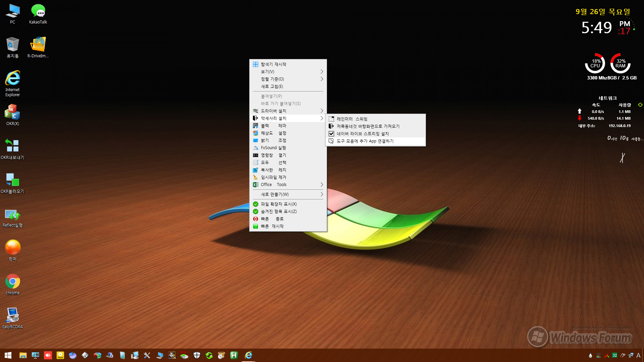
Task: Open the Windows Start button
Action: pos(8,355)
